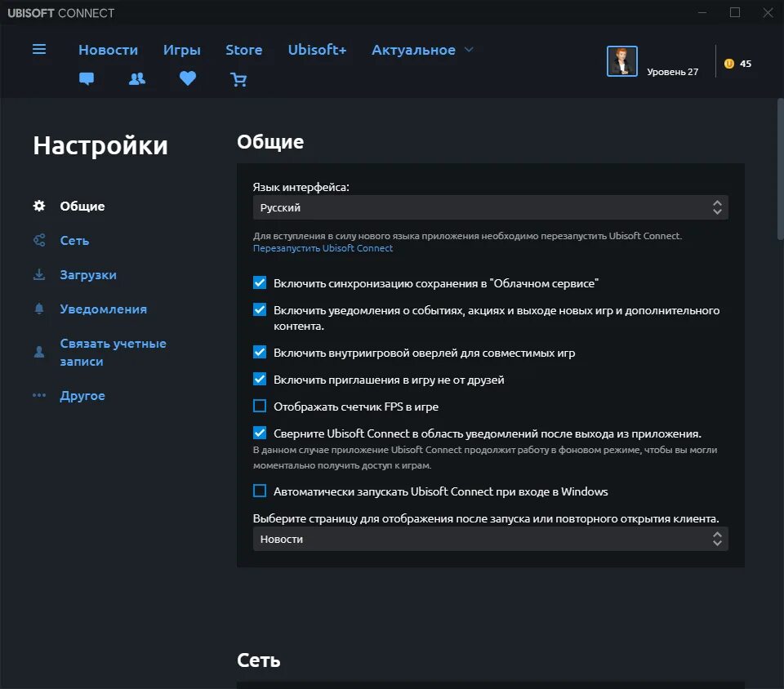Enable the FPS counter checkbox
The image size is (784, 689).
260,406
